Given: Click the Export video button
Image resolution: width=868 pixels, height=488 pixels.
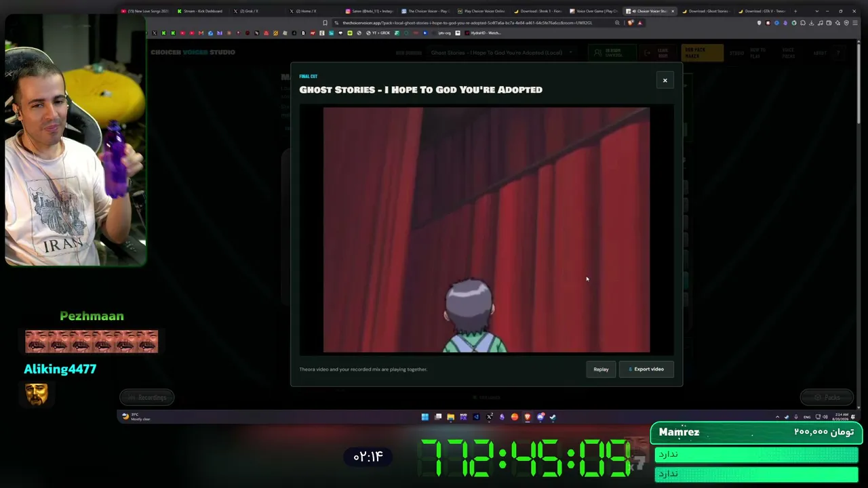Looking at the screenshot, I should tap(646, 369).
